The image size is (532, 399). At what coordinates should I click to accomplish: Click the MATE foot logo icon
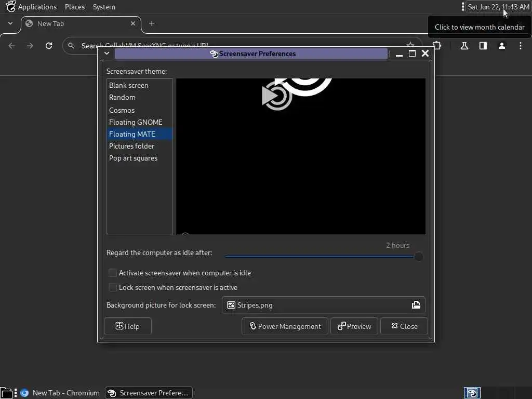pos(11,6)
